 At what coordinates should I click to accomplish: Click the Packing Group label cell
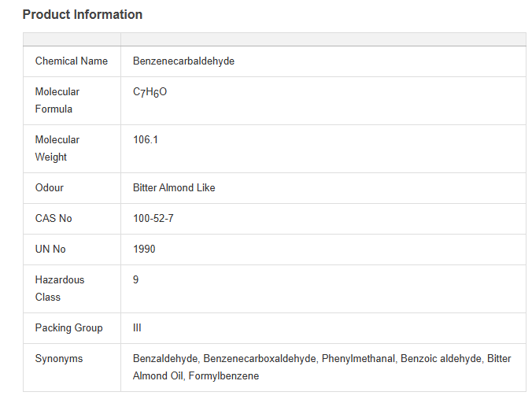[68, 328]
